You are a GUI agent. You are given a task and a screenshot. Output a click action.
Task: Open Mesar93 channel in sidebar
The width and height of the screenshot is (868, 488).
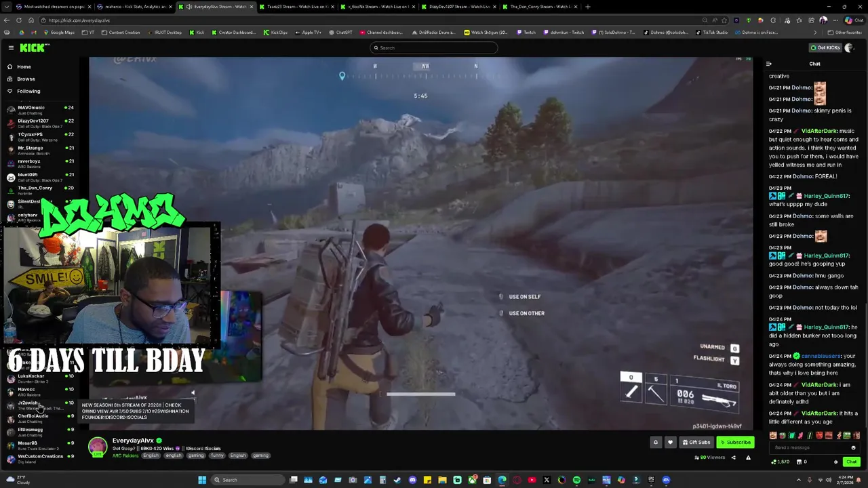pyautogui.click(x=41, y=445)
